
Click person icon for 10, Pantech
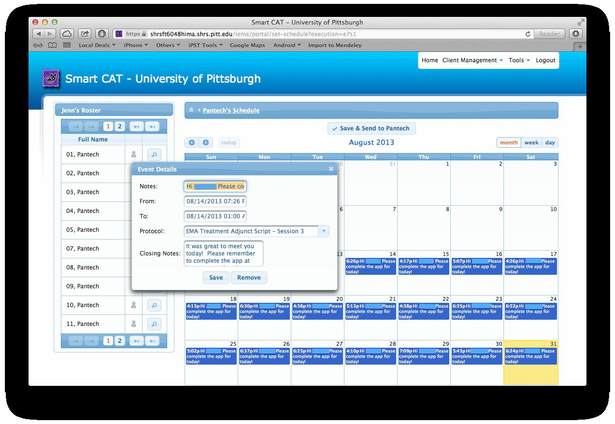[x=133, y=305]
